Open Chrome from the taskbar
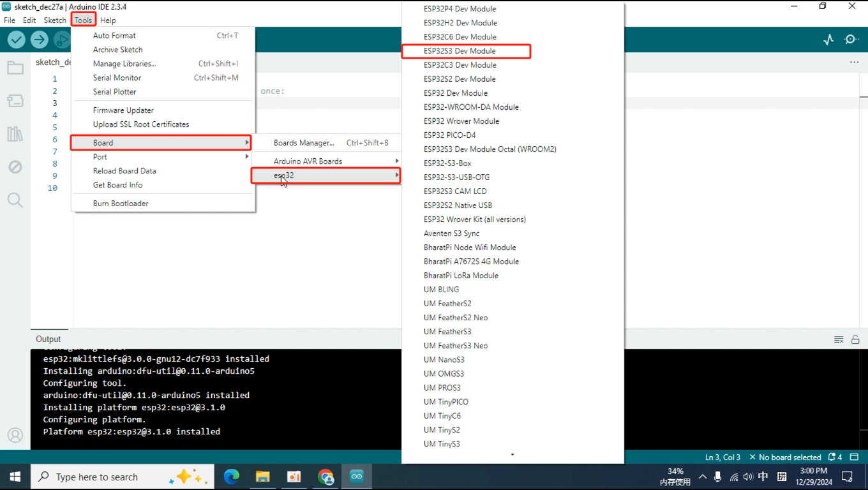Viewport: 868px width, 490px height. pos(325,477)
